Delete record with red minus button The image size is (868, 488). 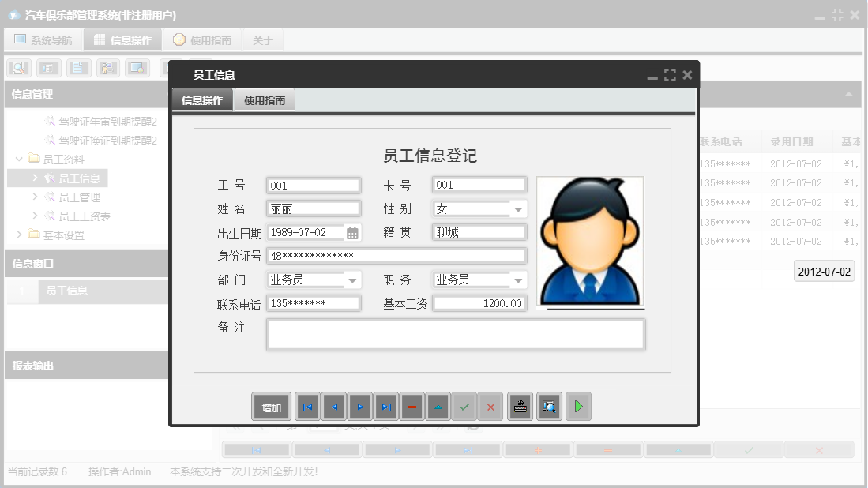click(412, 407)
